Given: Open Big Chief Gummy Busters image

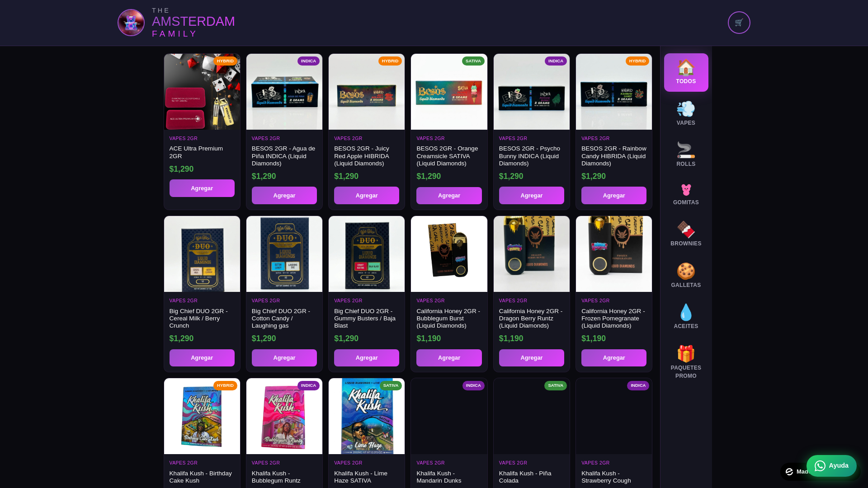Looking at the screenshot, I should 367,254.
